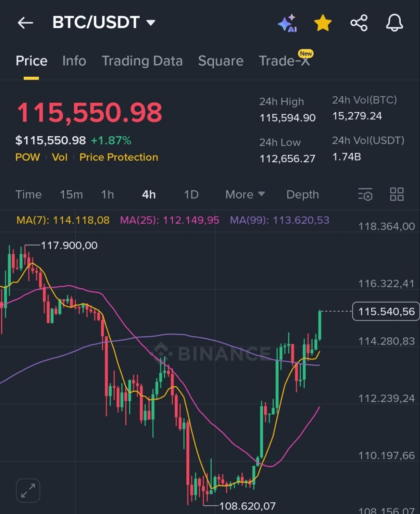Toggle the yellow favorite star
The height and width of the screenshot is (514, 420).
(x=323, y=23)
